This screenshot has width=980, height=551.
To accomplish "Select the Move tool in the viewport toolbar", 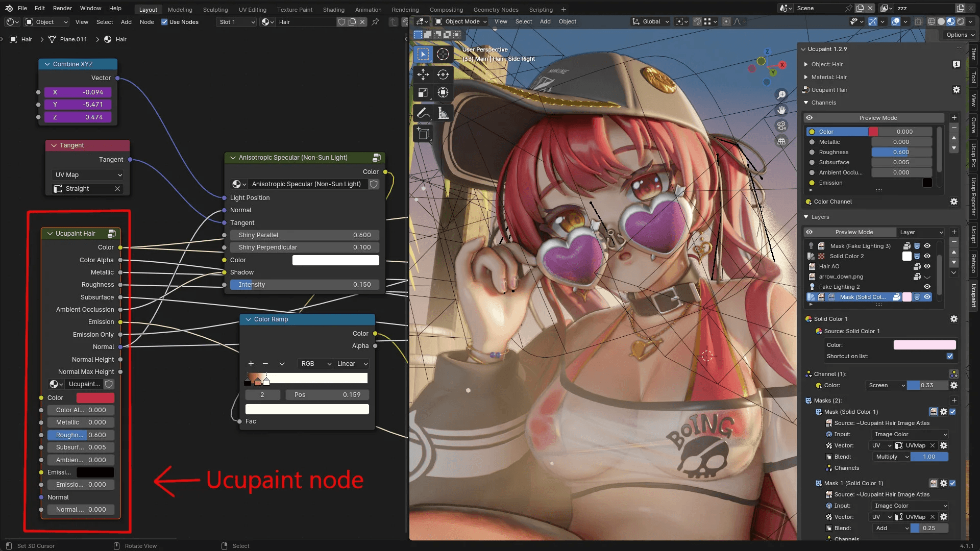I will point(423,74).
